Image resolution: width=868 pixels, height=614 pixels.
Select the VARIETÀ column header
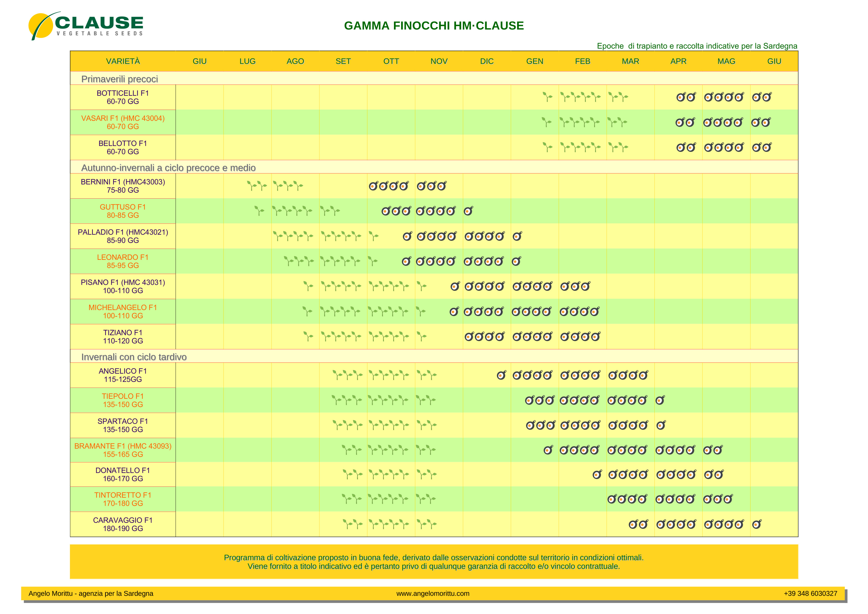123,61
